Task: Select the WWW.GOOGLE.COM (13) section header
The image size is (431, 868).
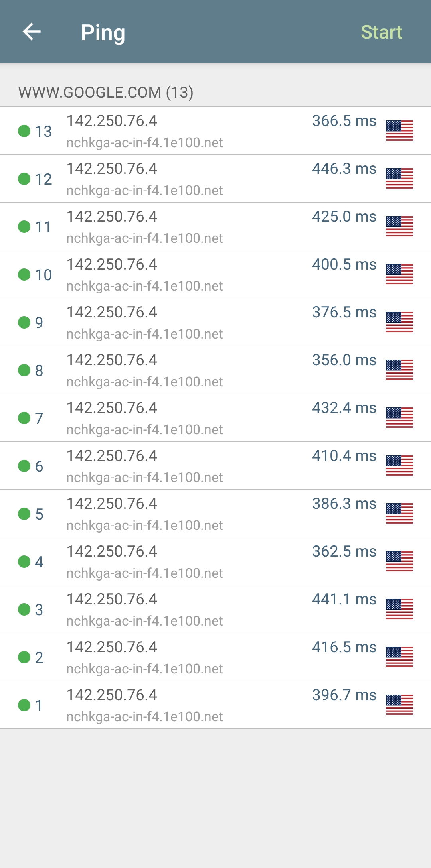Action: click(106, 93)
